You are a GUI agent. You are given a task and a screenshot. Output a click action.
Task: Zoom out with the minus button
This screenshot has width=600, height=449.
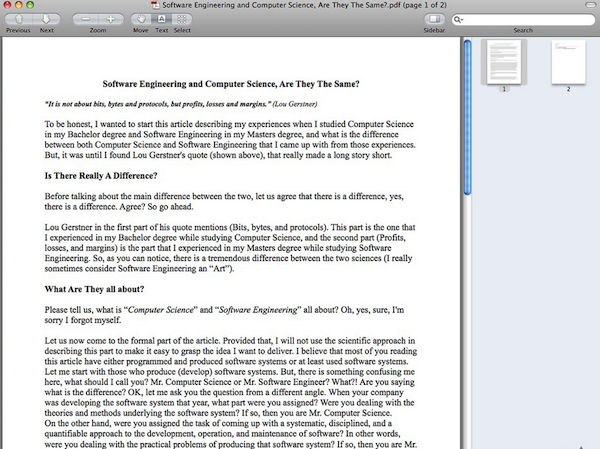(85, 19)
